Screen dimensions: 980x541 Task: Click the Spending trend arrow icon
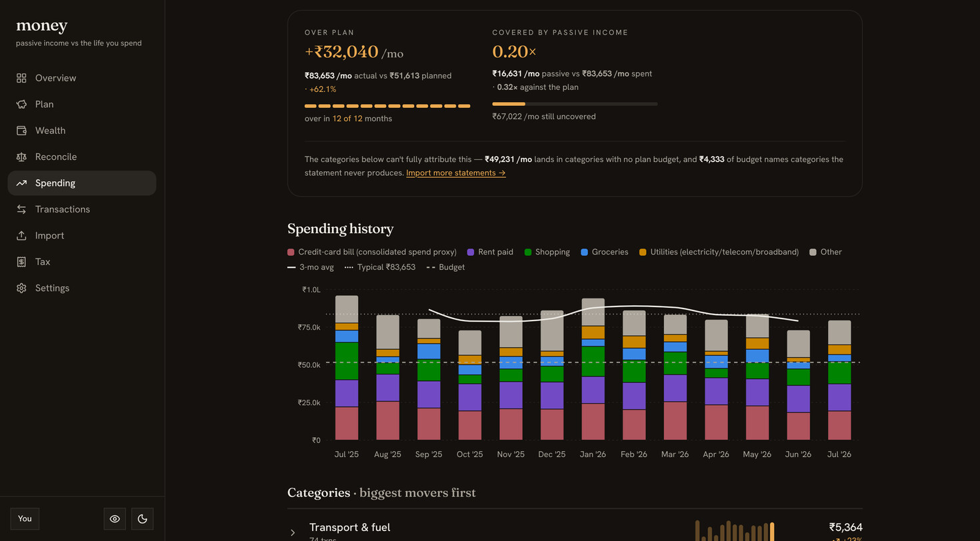coord(21,183)
